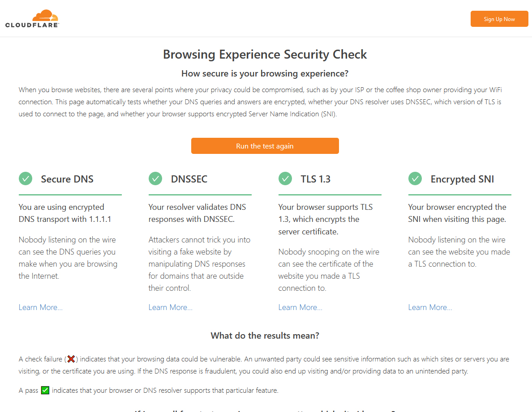Open Learn More under DNSSEC

click(x=171, y=307)
